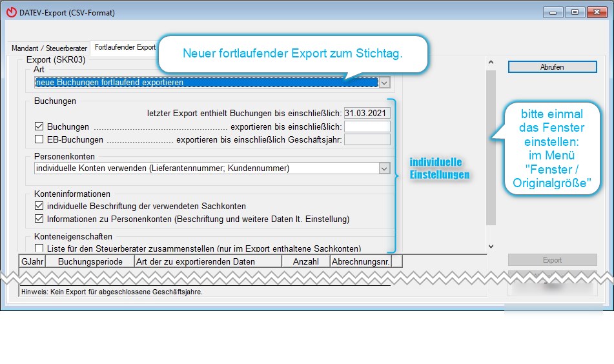Close the DATEV-Export window

(597, 12)
